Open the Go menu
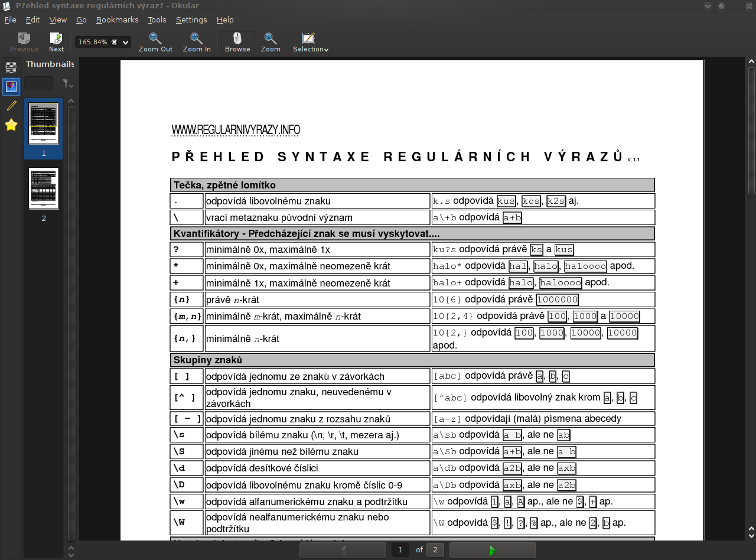Screen dimensions: 756x560 [82, 19]
